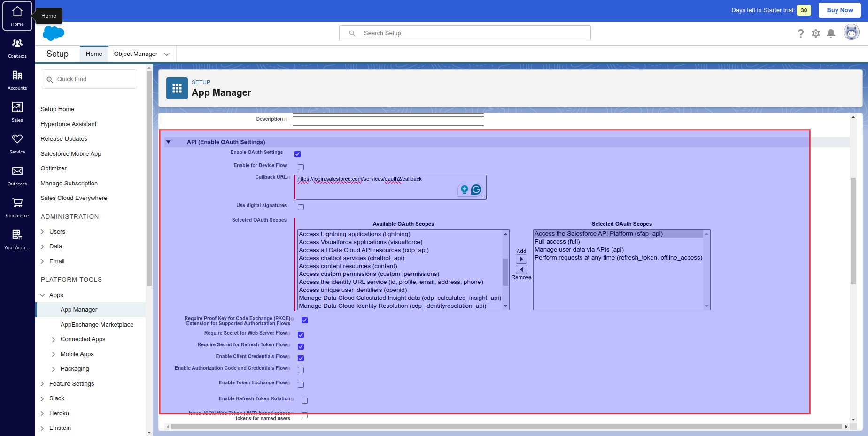Expand the Packaging node

(54, 369)
